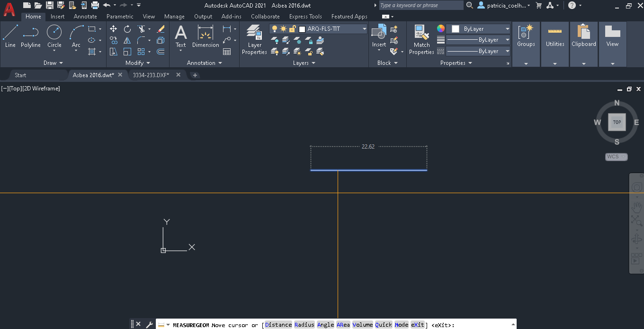The width and height of the screenshot is (644, 329).
Task: Select the Rotate tool
Action: 126,29
